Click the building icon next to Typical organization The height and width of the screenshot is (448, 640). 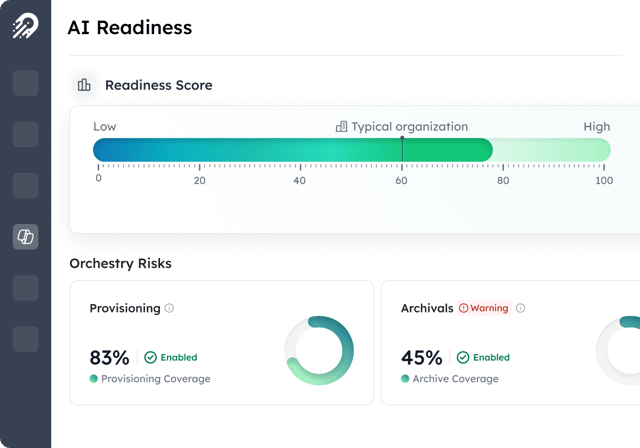coord(341,127)
